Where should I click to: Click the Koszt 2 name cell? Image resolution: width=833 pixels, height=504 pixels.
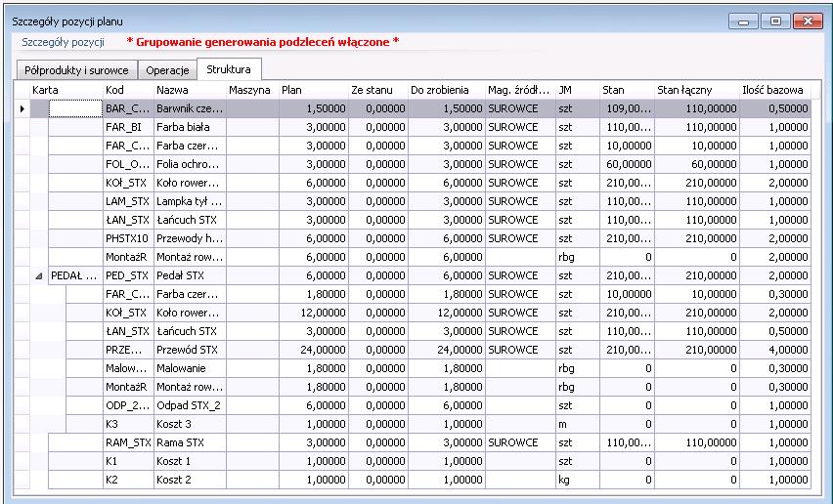click(191, 481)
